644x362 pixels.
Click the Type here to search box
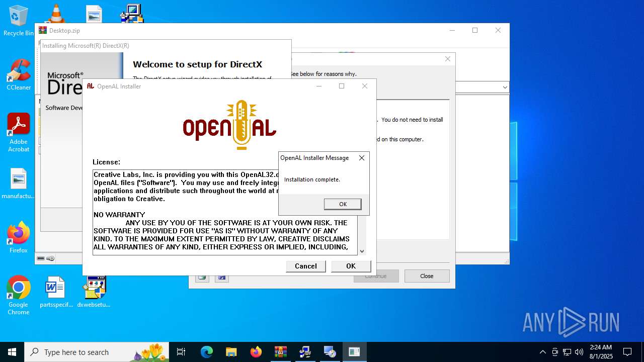click(x=97, y=352)
